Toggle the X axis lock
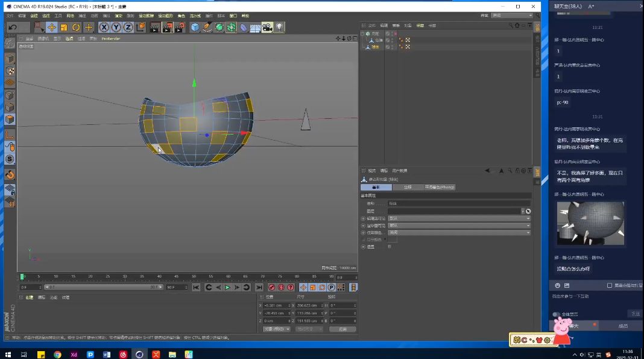This screenshot has width=644, height=359. pyautogui.click(x=104, y=27)
